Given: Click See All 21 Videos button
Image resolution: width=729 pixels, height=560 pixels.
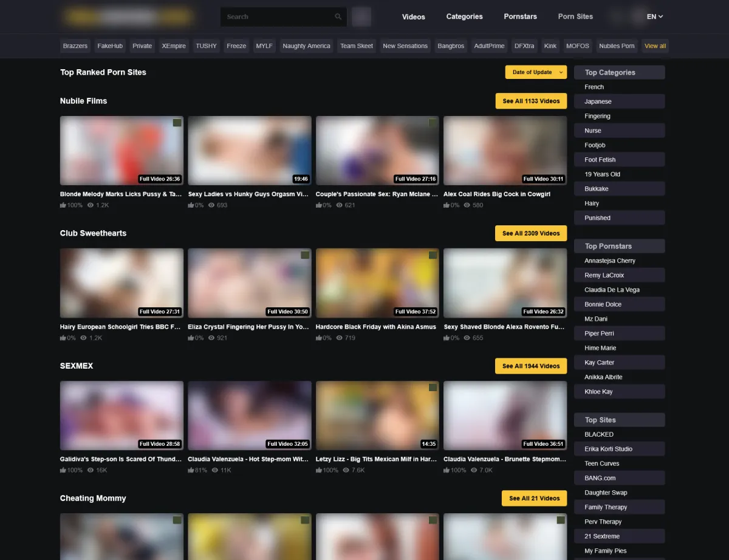Looking at the screenshot, I should pos(534,498).
